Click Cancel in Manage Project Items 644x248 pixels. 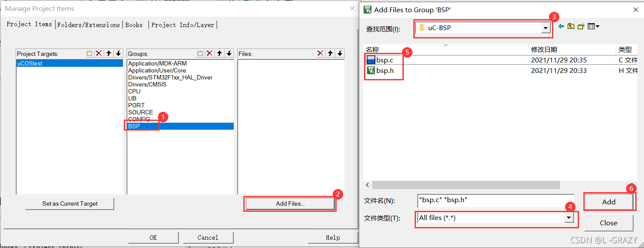(208, 238)
